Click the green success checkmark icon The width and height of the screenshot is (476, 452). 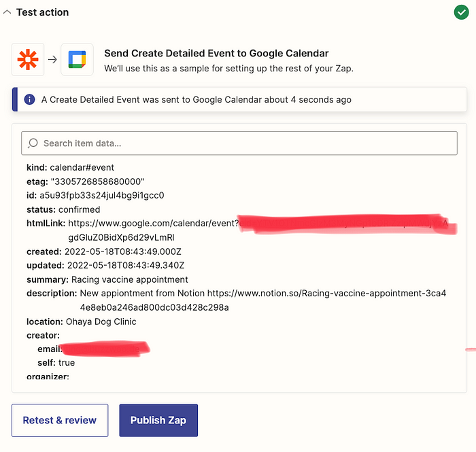point(461,12)
